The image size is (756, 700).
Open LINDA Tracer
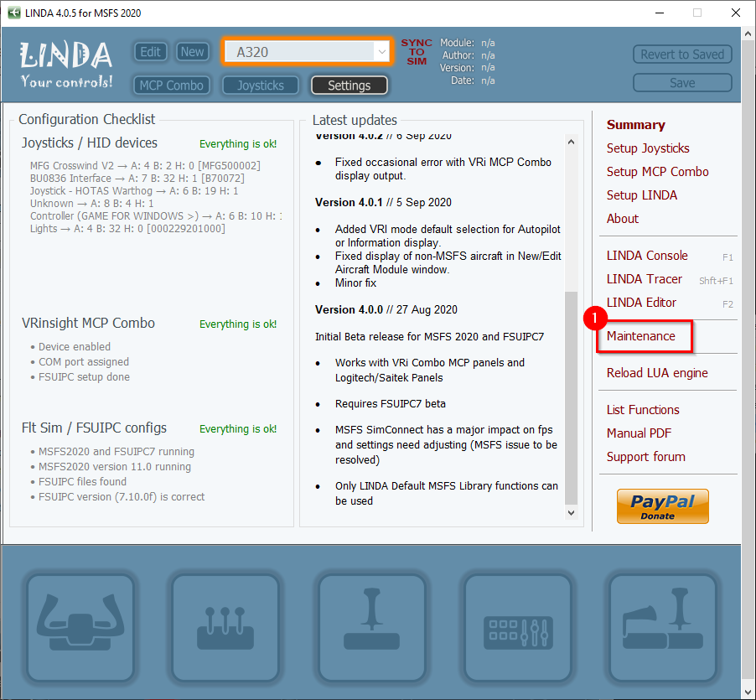(645, 279)
